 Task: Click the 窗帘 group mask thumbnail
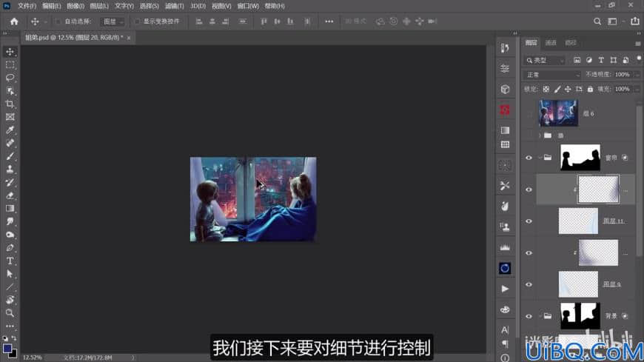point(580,158)
